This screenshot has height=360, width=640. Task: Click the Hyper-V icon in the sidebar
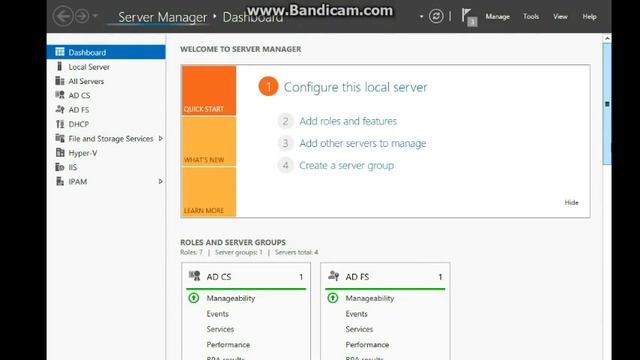point(60,153)
